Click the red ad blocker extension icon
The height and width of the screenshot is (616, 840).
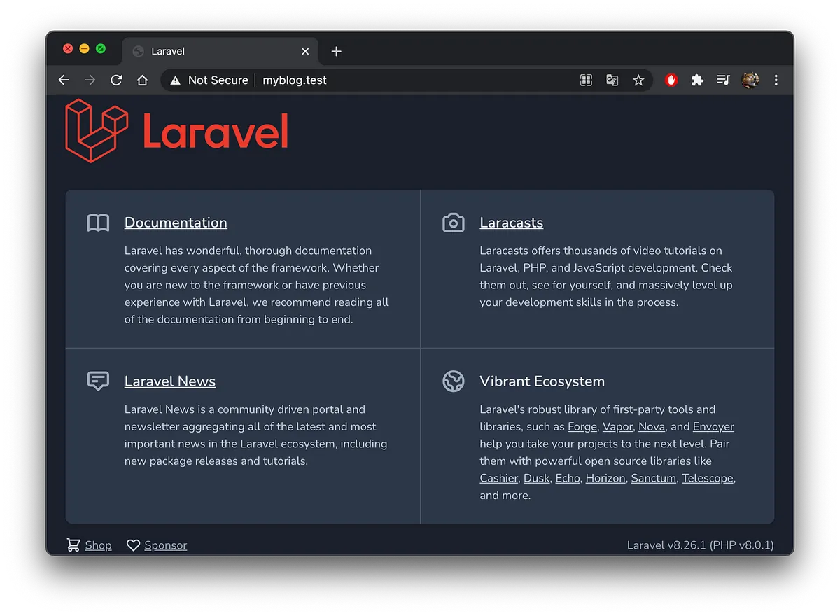click(671, 80)
